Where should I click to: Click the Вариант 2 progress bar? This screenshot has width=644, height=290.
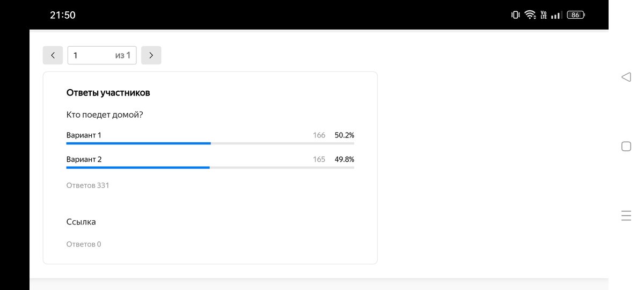point(210,168)
